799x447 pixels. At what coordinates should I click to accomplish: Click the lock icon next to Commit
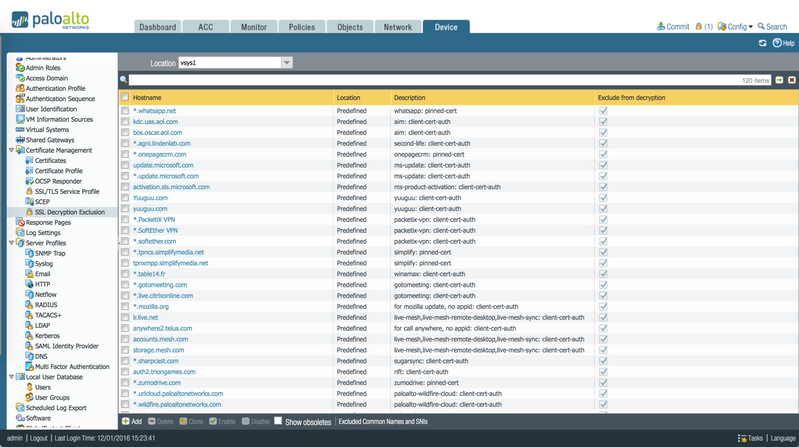pos(698,27)
